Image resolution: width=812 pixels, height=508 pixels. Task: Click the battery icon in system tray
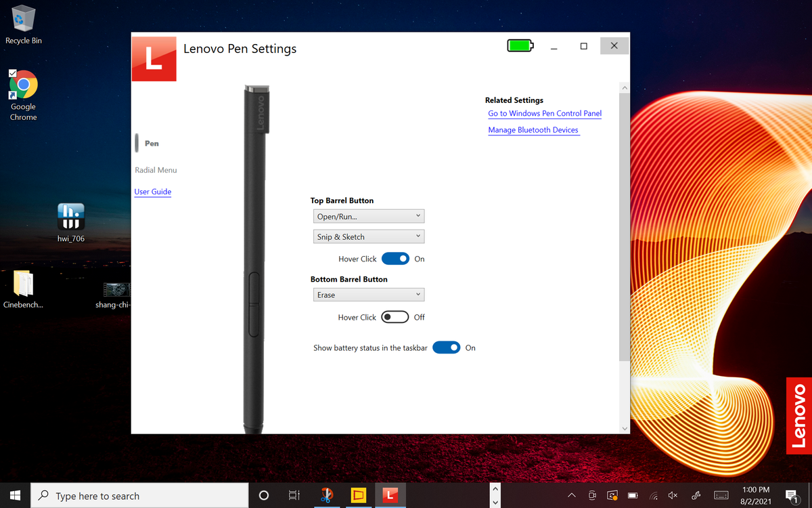633,495
